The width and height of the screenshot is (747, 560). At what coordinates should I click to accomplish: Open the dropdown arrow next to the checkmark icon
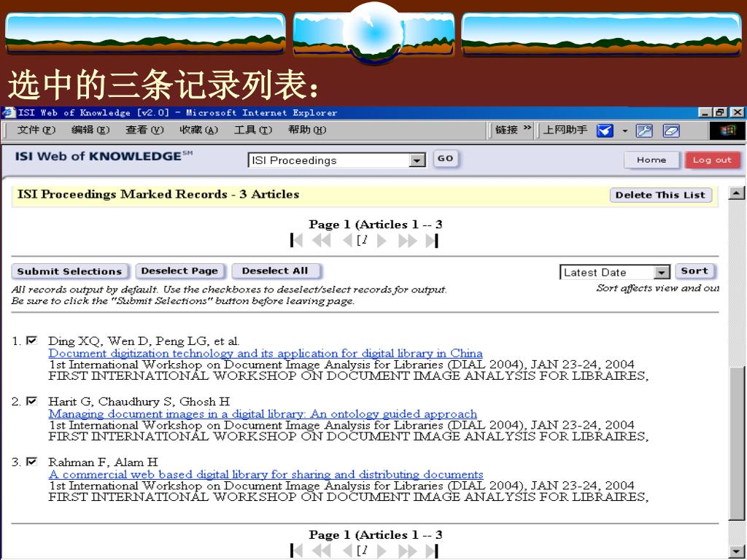pyautogui.click(x=624, y=131)
